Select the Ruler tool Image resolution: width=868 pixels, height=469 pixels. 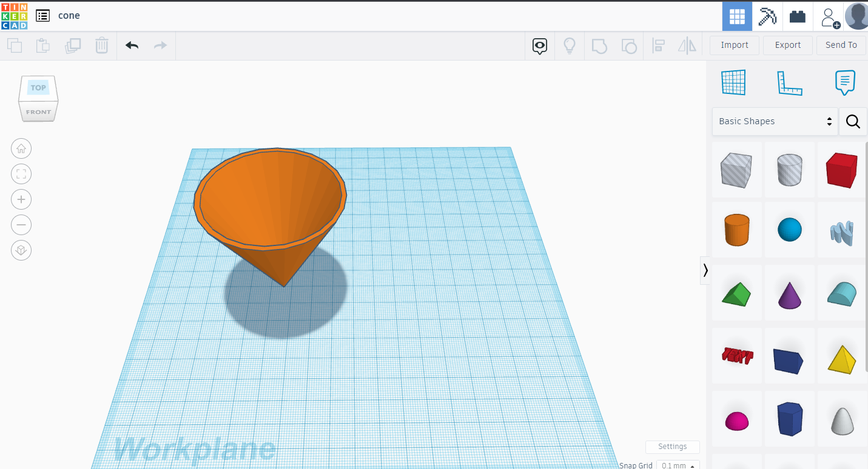coord(790,83)
